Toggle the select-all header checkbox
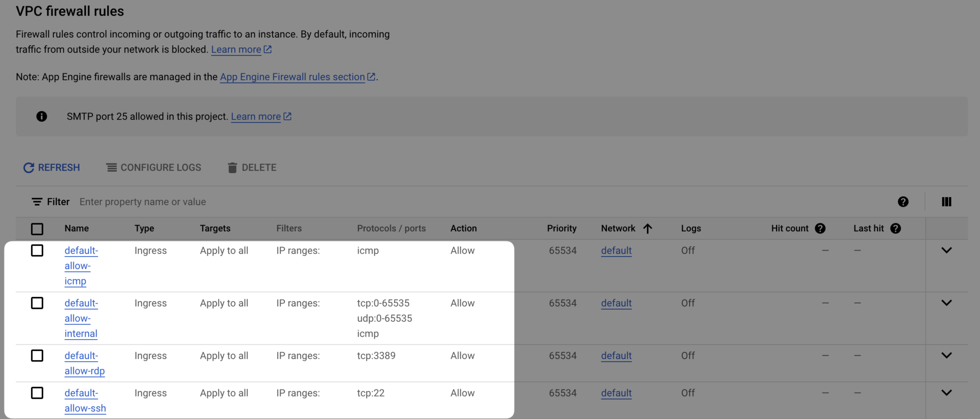 click(x=37, y=229)
